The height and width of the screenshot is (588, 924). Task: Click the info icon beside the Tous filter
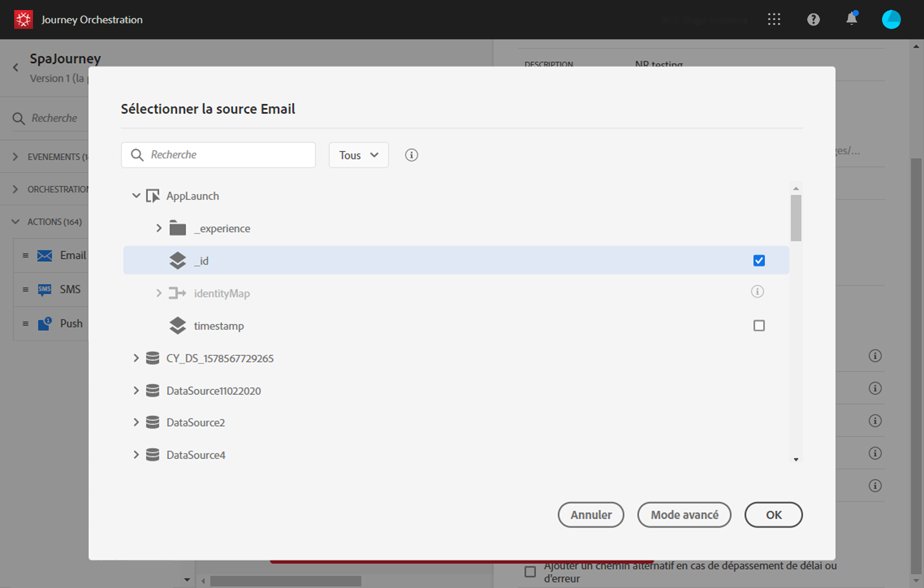[411, 155]
